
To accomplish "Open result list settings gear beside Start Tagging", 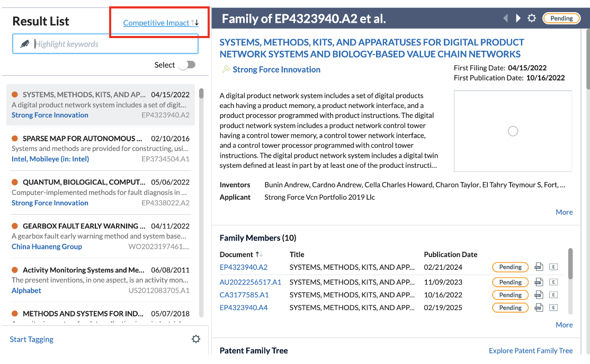I will click(195, 339).
